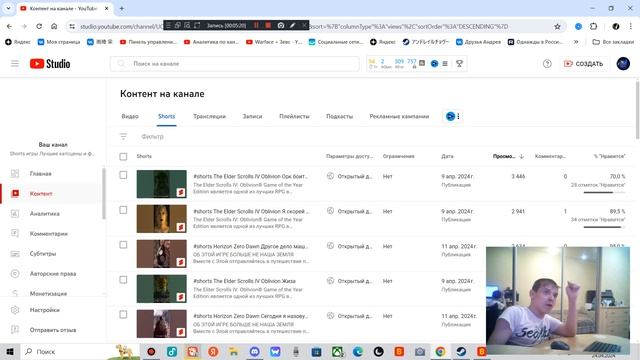The width and height of the screenshot is (640, 360).
Task: Open thumbnail of Oblivion Я скорей short
Action: (162, 219)
